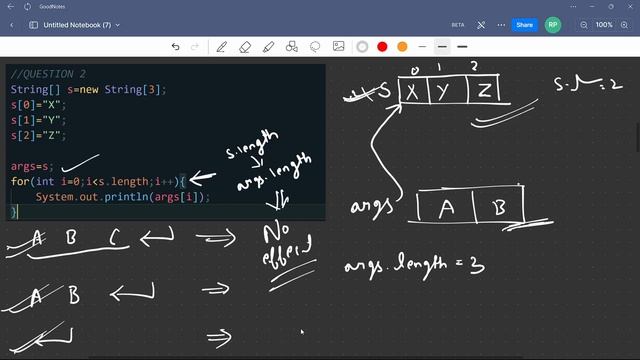The image size is (640, 360).
Task: Select the Shapes tool
Action: (x=291, y=47)
